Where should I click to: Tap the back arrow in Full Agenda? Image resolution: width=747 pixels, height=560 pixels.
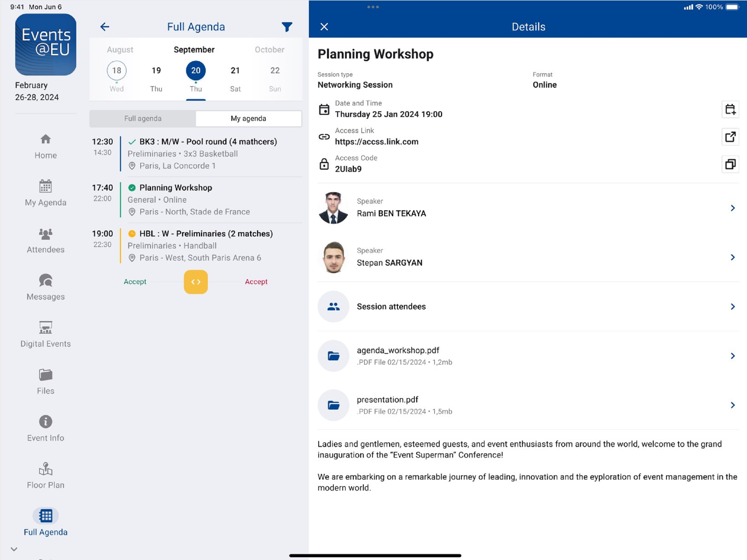(105, 27)
